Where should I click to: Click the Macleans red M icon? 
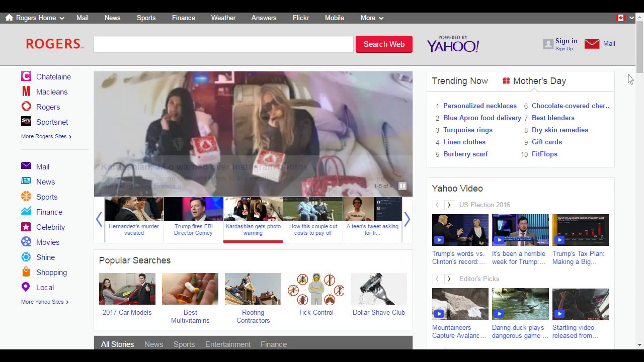[x=26, y=92]
